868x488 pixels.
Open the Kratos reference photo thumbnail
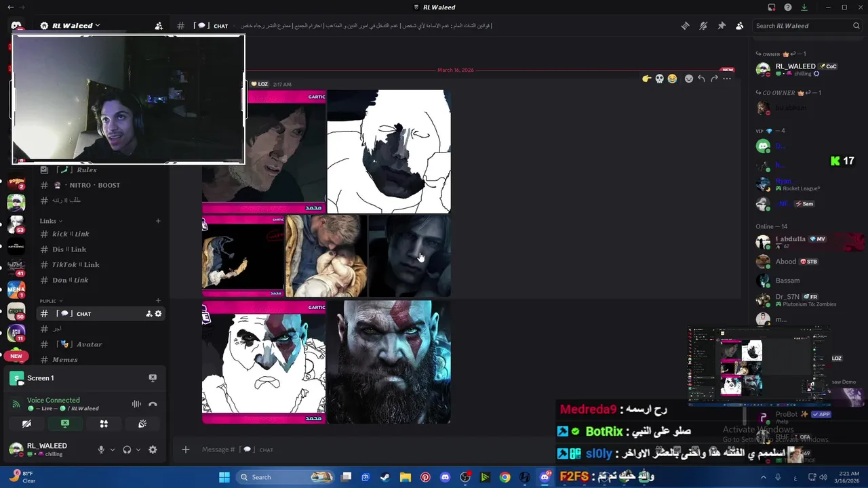click(x=389, y=363)
